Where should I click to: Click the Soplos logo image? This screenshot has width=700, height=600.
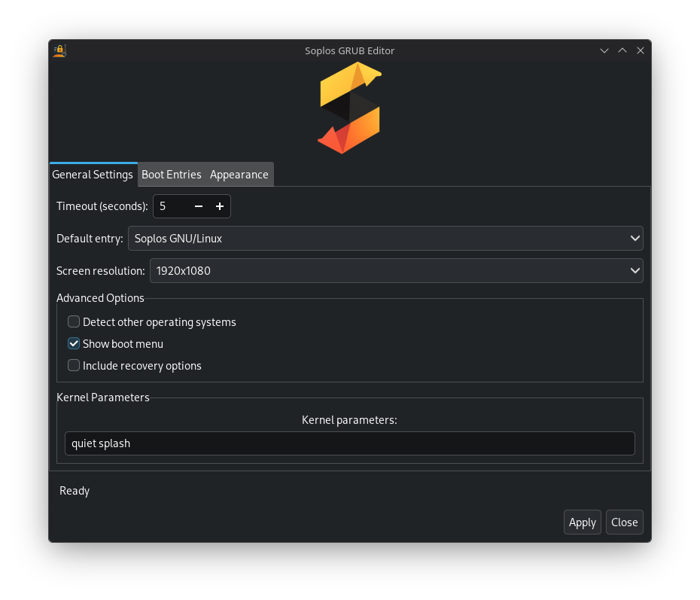point(348,108)
